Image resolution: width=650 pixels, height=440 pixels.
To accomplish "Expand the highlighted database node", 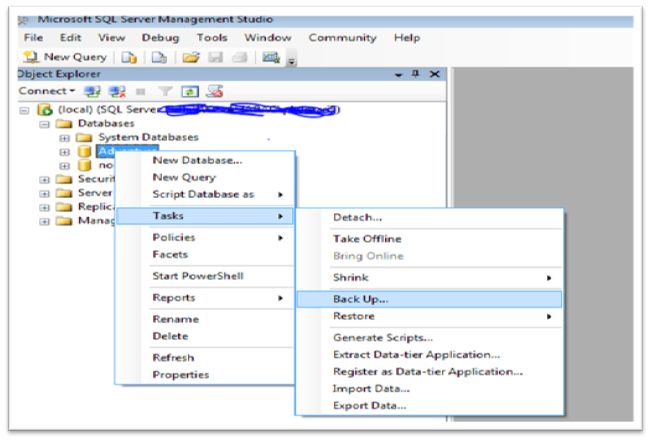I will coord(64,152).
